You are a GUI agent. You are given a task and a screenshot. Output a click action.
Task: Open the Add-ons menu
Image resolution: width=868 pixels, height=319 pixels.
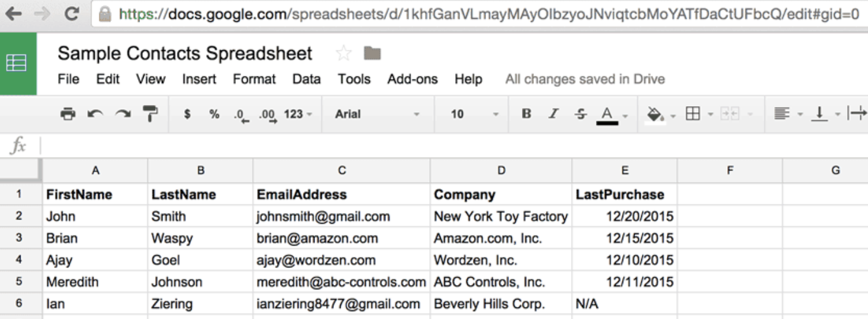412,79
